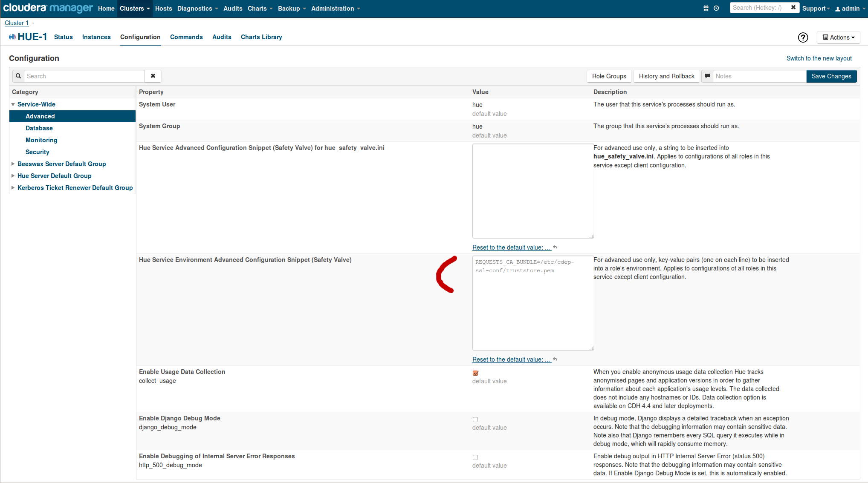Click the HUE-1 service icon

pos(12,37)
